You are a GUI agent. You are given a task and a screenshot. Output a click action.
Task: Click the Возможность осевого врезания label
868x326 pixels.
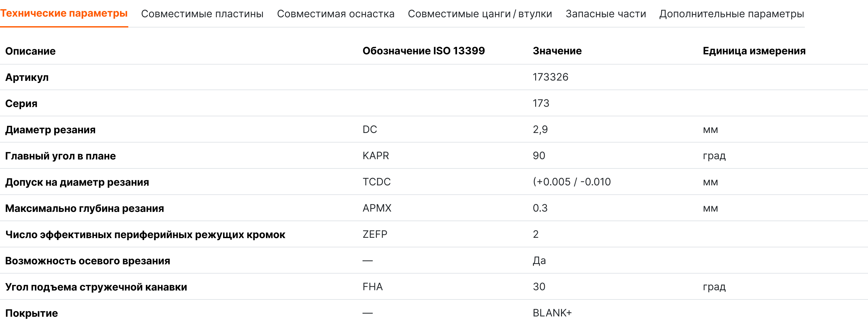click(88, 260)
